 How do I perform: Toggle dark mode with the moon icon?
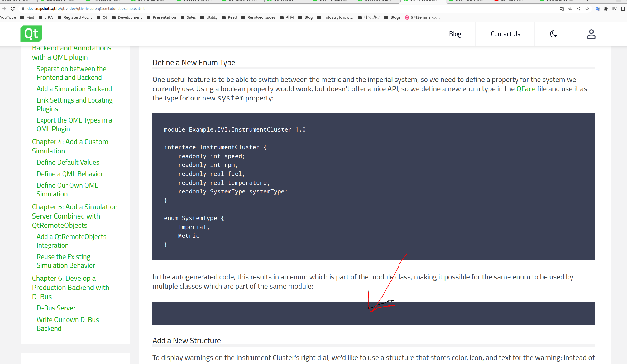point(553,34)
